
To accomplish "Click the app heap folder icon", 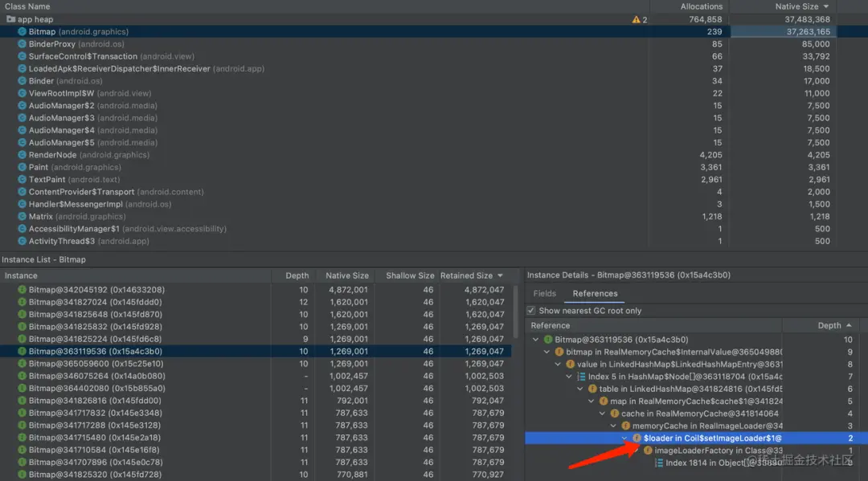I will (11, 19).
